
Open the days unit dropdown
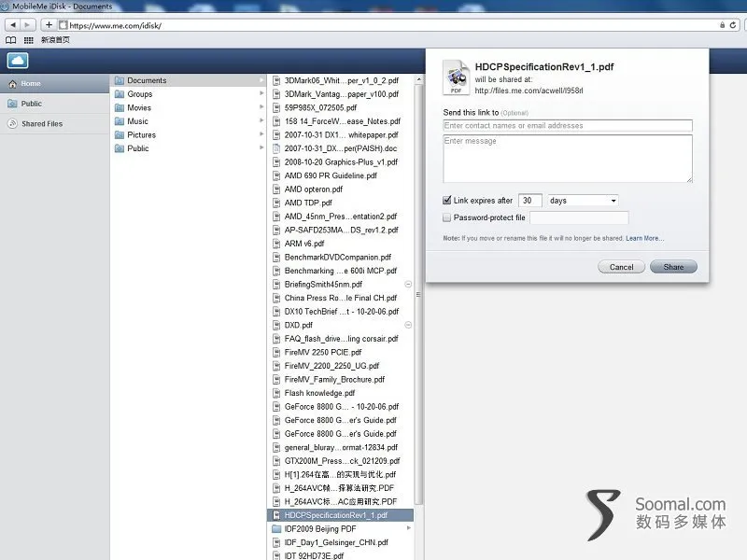click(583, 201)
